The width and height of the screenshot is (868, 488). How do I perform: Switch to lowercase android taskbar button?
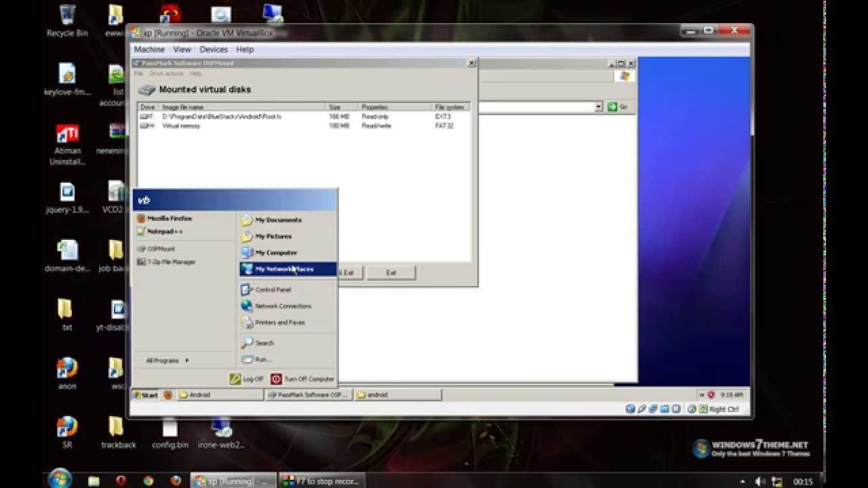(x=398, y=394)
